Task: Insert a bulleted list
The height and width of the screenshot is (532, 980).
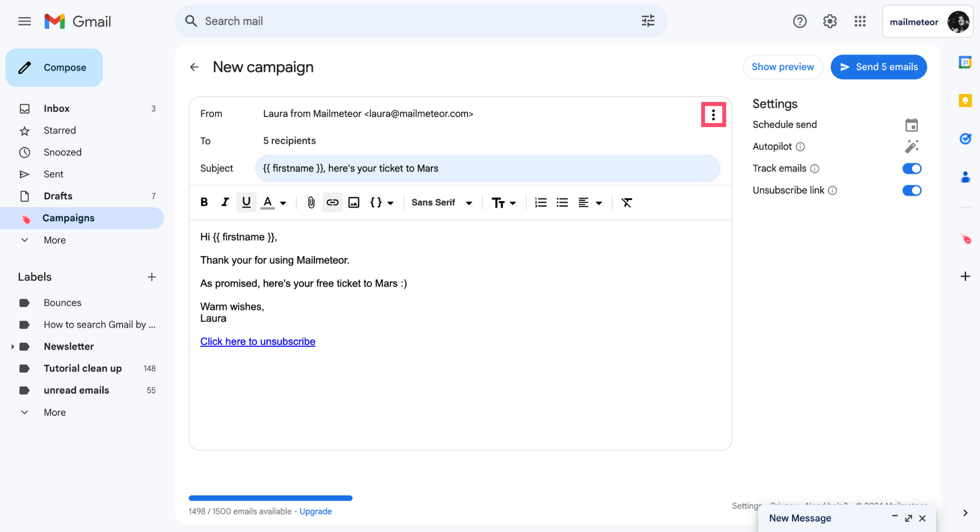Action: pos(562,202)
